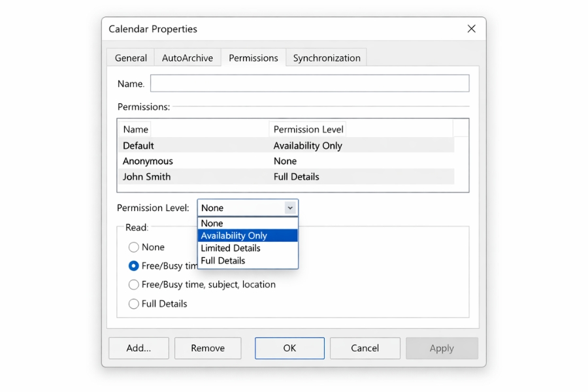
Task: Go to the Synchronization tab
Action: click(327, 57)
